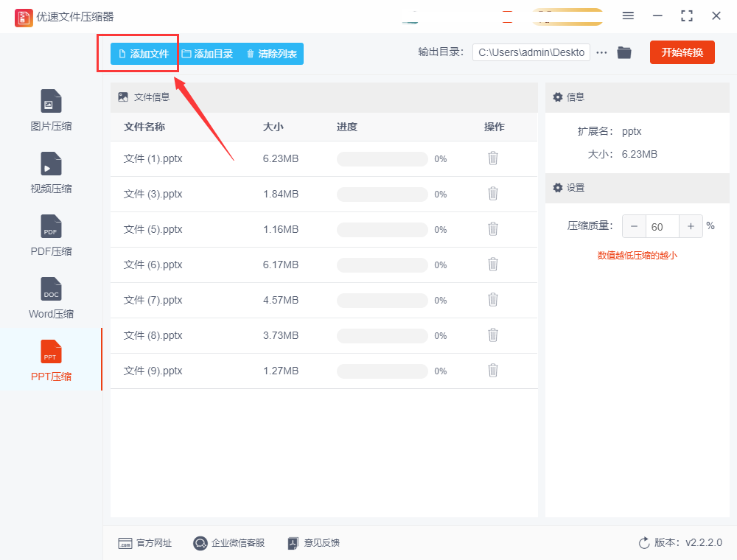
Task: Select the 文件 (9).pptx row name
Action: pyautogui.click(x=153, y=371)
